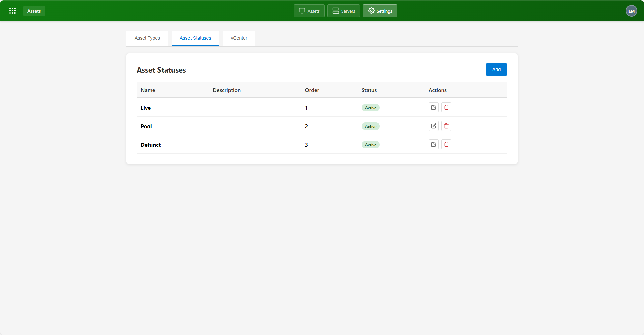Edit the Live status row
Viewport: 644px width, 335px height.
point(434,107)
